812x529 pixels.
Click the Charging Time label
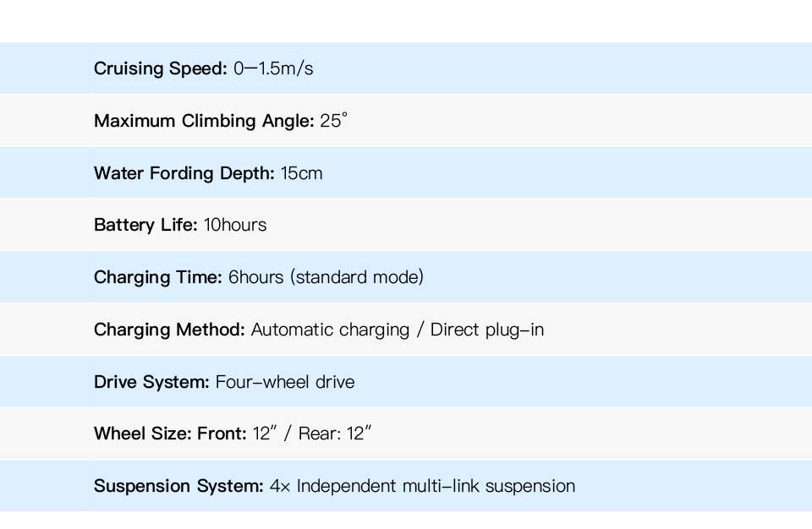[x=158, y=277]
